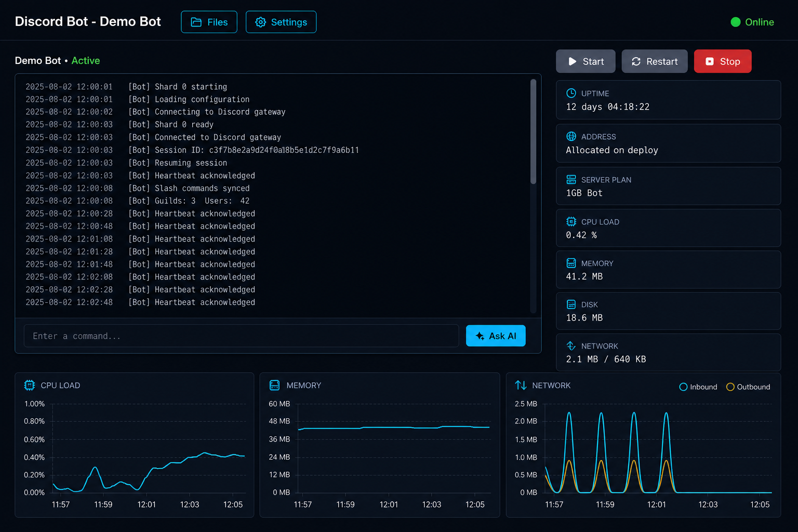Click the Ask AI button
The image size is (798, 532).
pyautogui.click(x=496, y=336)
